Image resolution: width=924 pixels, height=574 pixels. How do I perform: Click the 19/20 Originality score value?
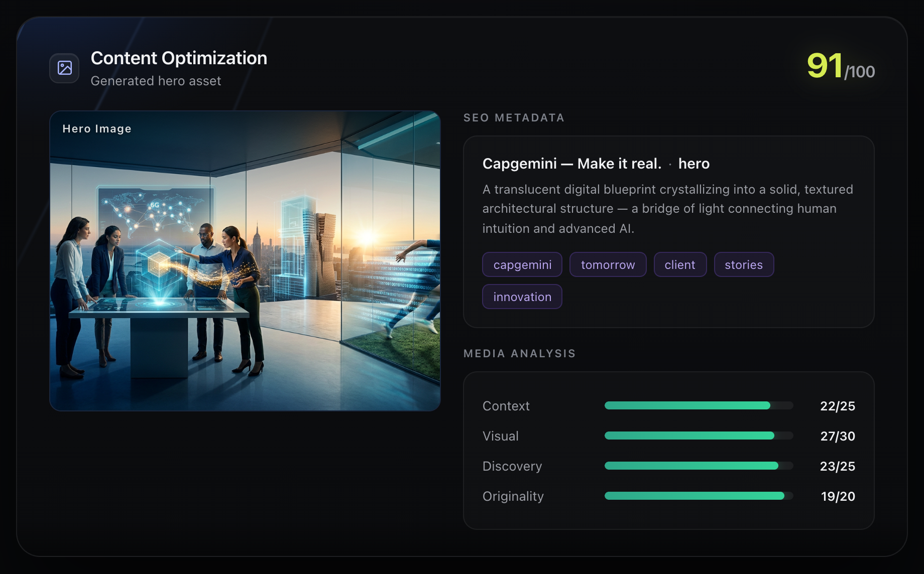tap(838, 496)
